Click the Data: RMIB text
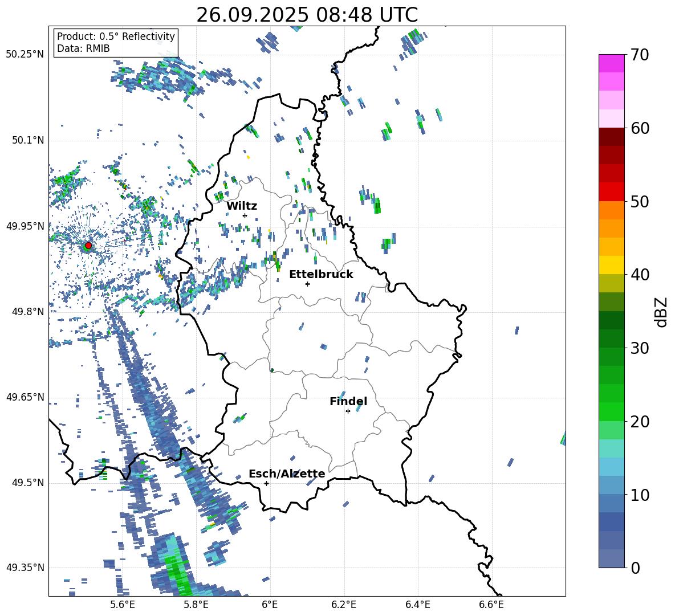This screenshot has width=675, height=616. coord(83,48)
